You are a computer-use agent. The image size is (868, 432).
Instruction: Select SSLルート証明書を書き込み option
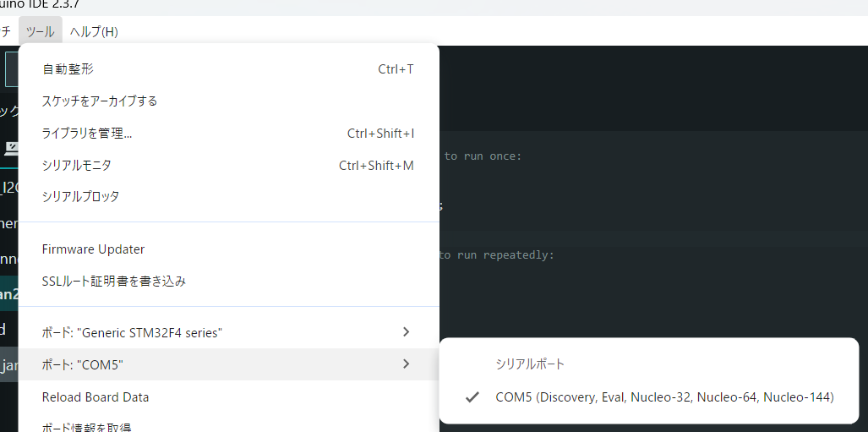(114, 282)
